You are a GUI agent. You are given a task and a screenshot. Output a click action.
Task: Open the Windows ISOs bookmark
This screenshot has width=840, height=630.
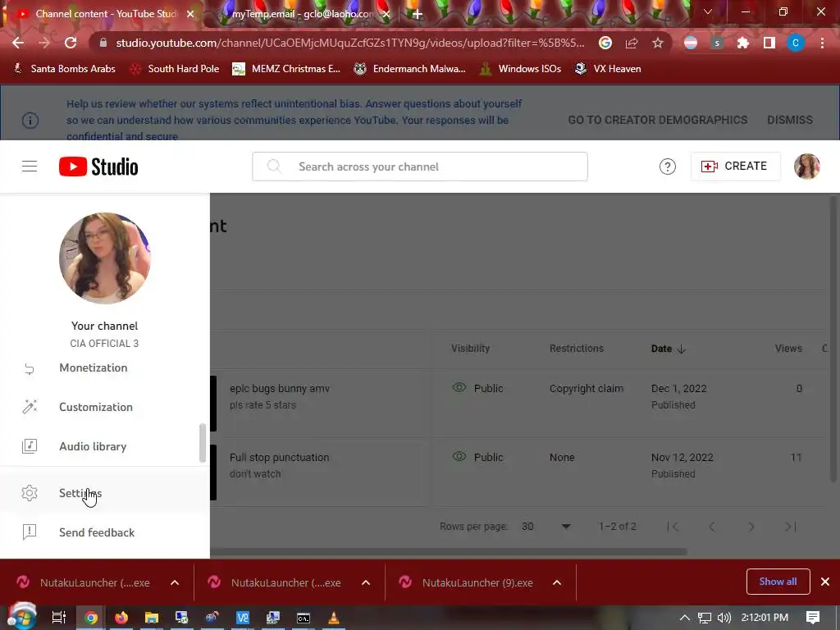coord(520,69)
